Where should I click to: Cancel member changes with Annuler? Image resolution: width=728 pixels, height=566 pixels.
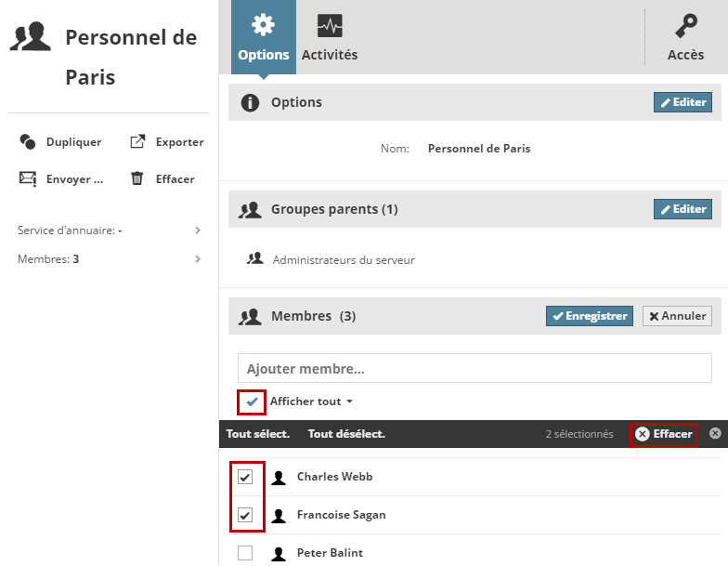tap(677, 316)
